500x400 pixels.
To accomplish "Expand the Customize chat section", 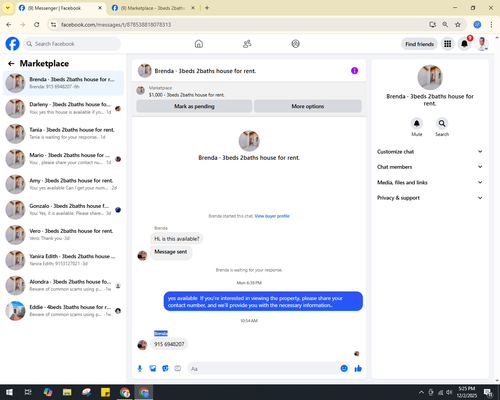I will point(430,152).
